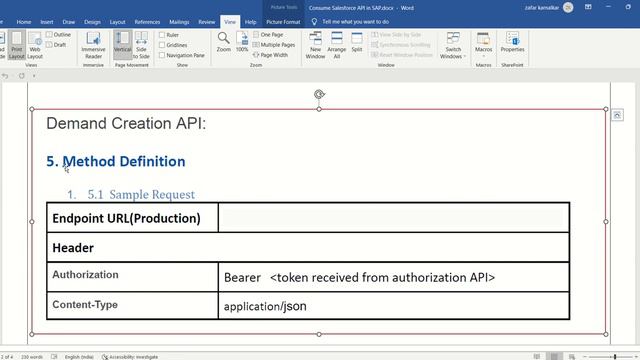
Task: Open the Draw tab
Action: (69, 22)
